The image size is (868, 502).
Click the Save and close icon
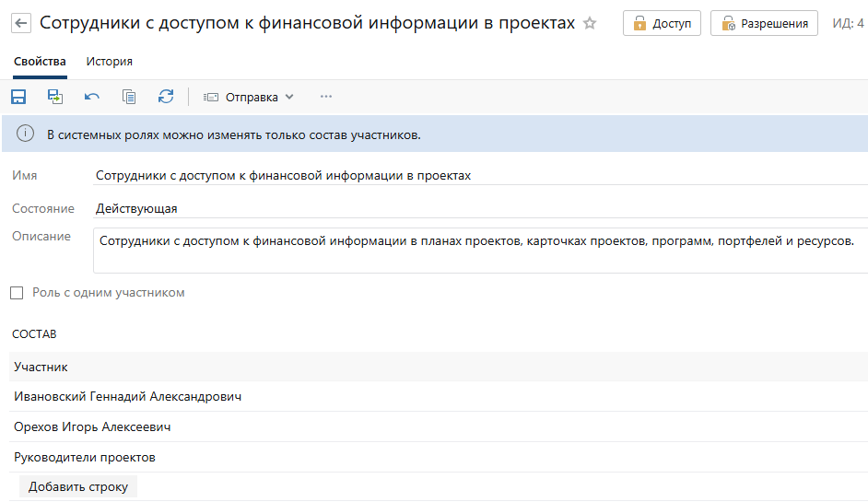point(55,97)
